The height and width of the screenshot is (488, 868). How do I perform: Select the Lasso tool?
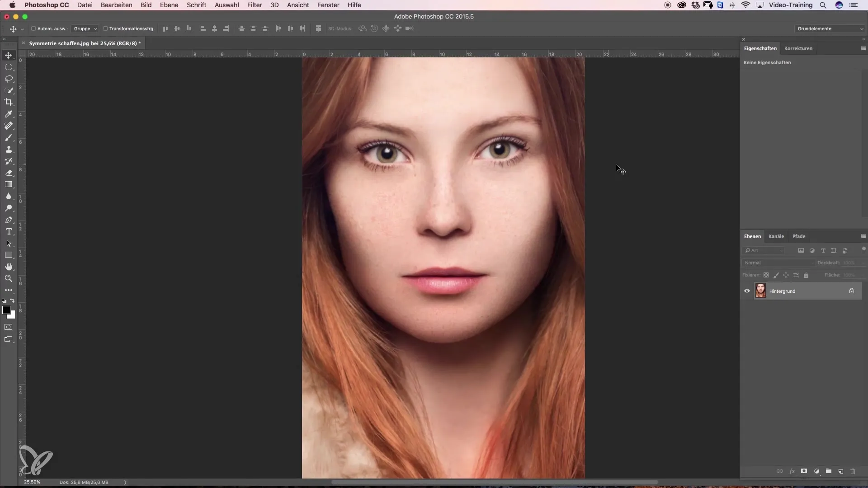click(9, 79)
